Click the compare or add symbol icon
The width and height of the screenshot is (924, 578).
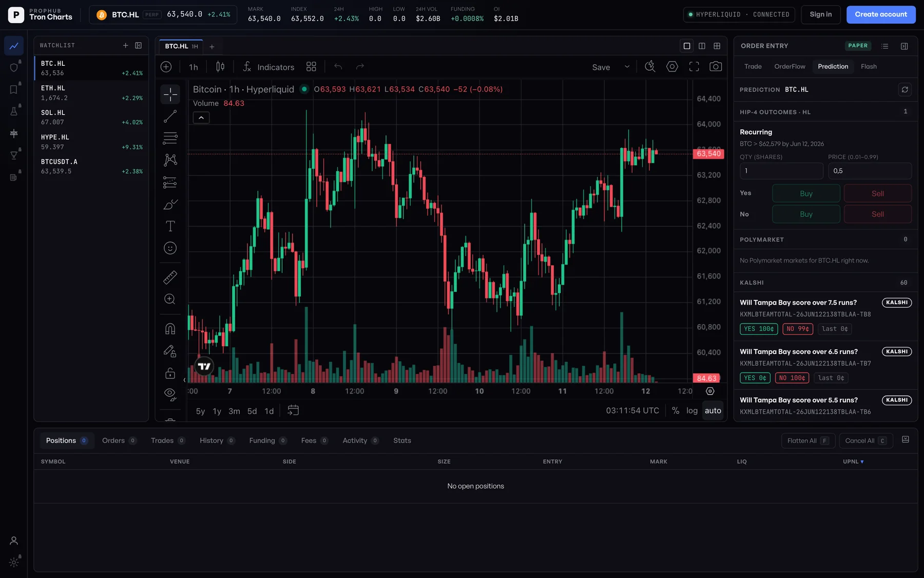coord(166,67)
